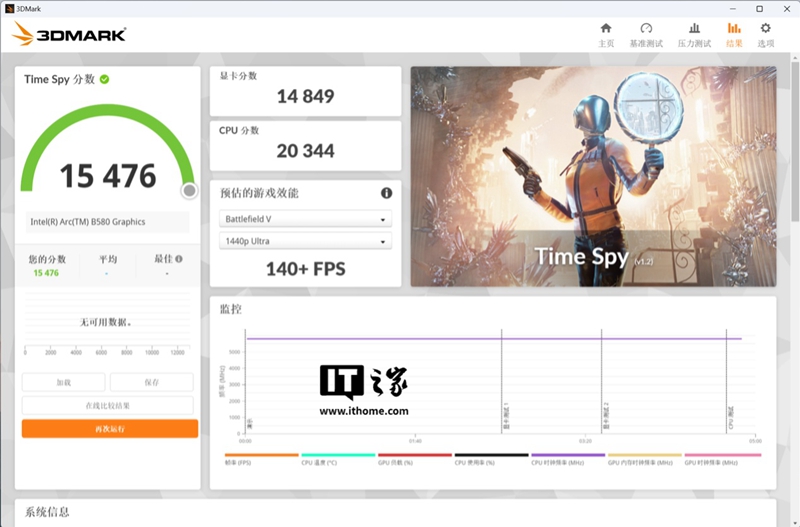
Task: Open the 1440p Ultra resolution dropdown
Action: pos(305,241)
